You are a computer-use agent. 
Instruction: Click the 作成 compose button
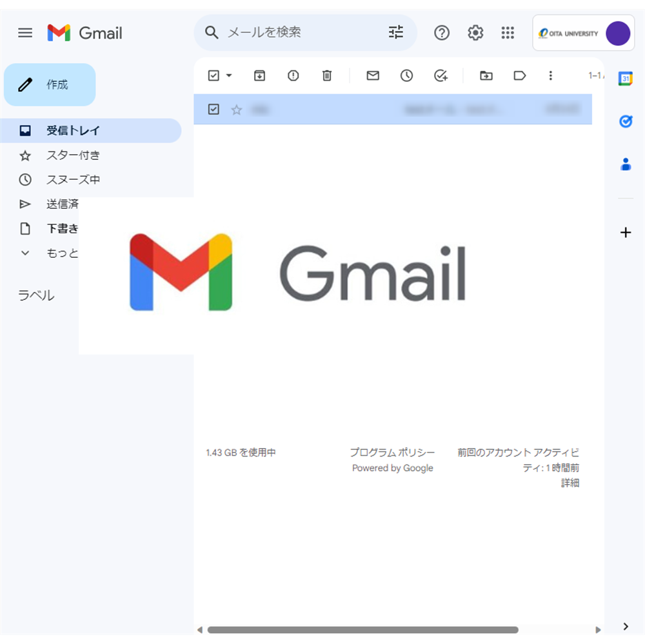[50, 84]
